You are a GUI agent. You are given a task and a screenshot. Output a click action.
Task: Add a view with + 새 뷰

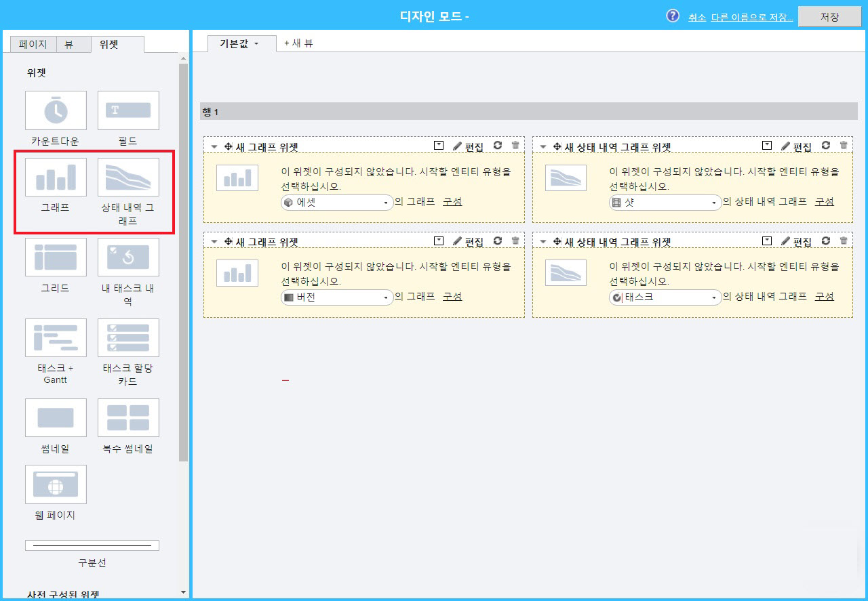[298, 43]
